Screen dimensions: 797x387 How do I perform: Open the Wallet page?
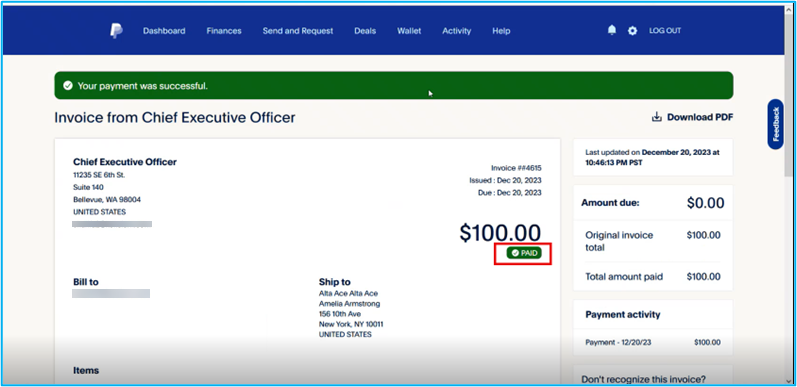click(x=409, y=31)
